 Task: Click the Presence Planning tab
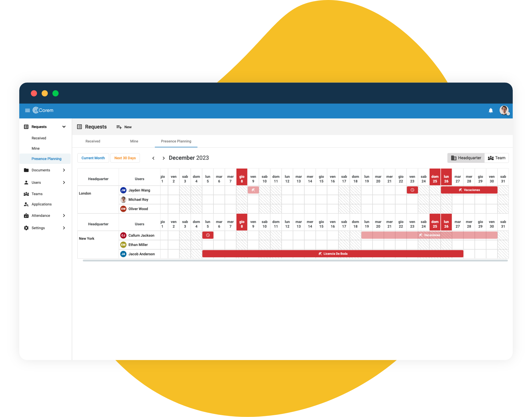pyautogui.click(x=176, y=141)
